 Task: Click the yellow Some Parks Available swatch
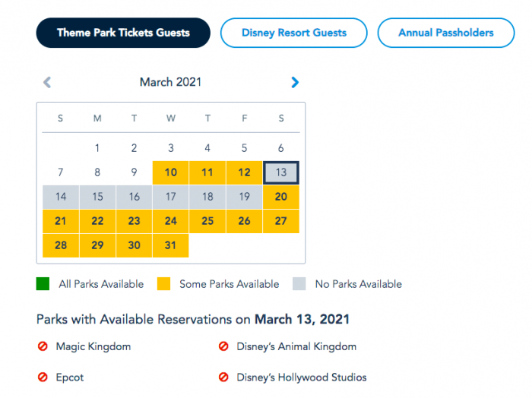(x=163, y=284)
